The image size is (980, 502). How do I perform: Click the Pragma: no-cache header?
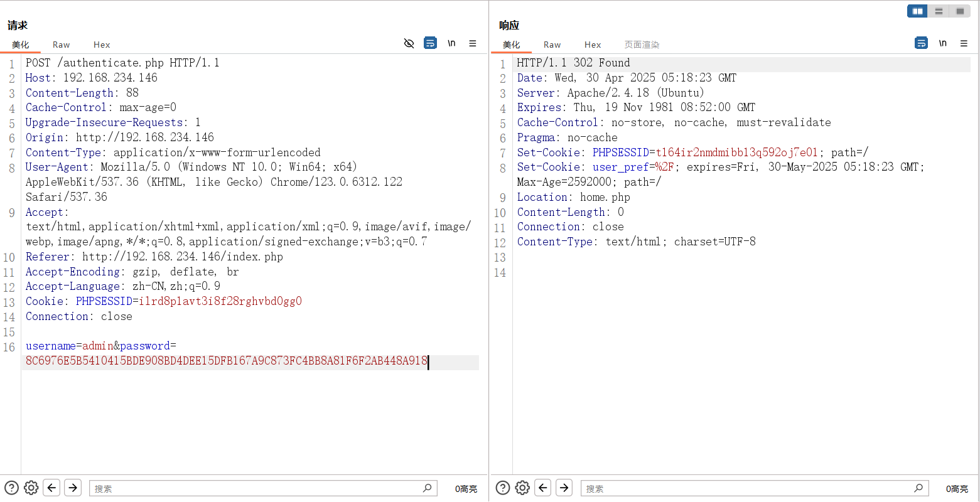click(x=567, y=137)
